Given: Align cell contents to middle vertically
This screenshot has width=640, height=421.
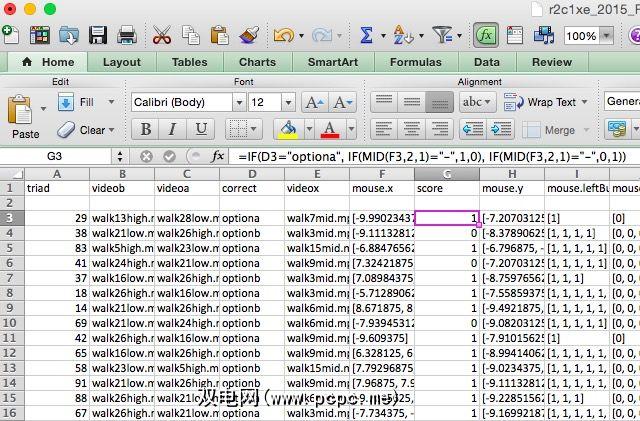Looking at the screenshot, I should pyautogui.click(x=412, y=102).
